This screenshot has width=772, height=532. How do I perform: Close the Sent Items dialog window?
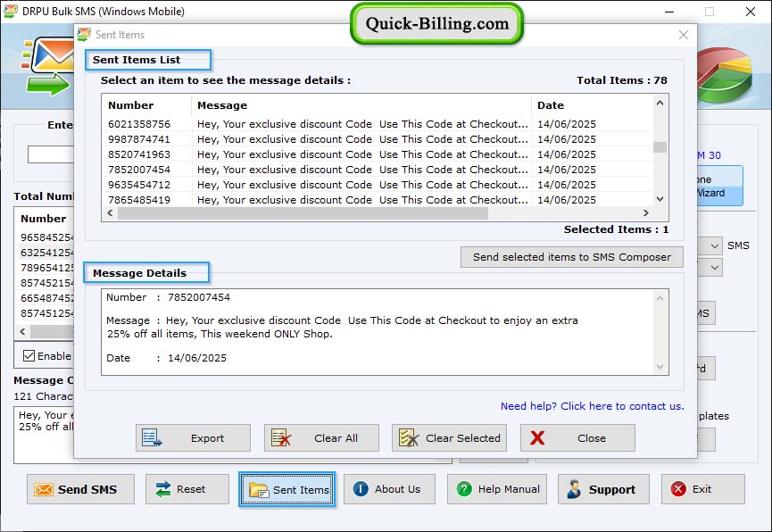tap(684, 35)
